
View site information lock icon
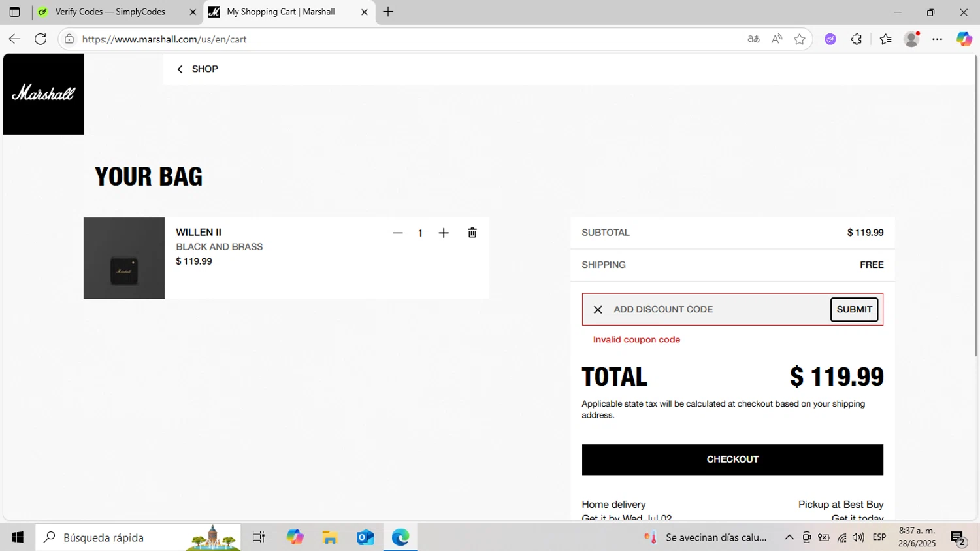(69, 39)
